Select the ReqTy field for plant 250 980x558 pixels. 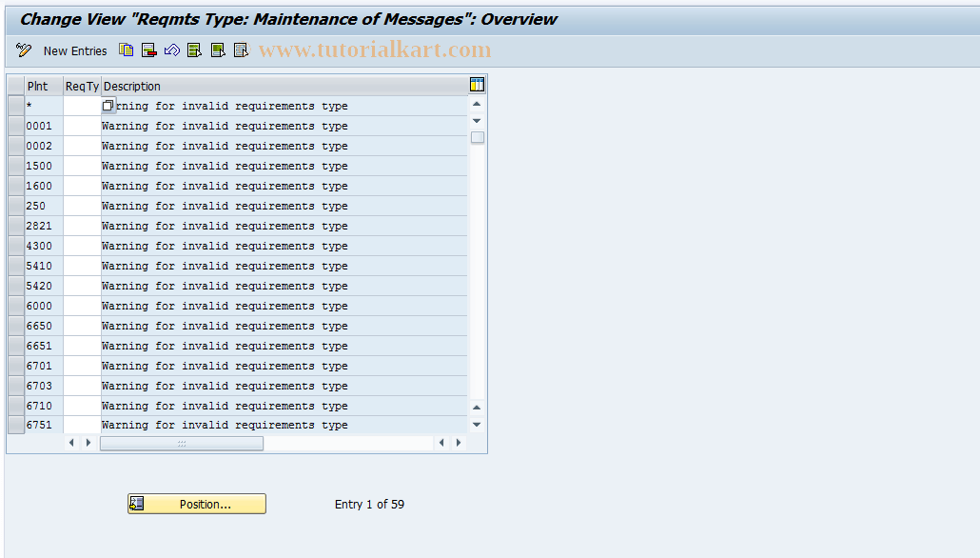tap(81, 205)
